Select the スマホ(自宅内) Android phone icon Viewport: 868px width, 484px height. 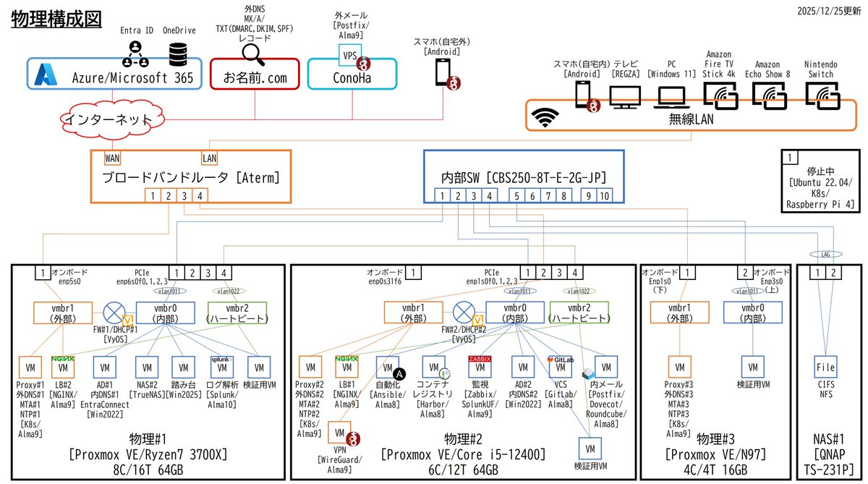click(583, 94)
